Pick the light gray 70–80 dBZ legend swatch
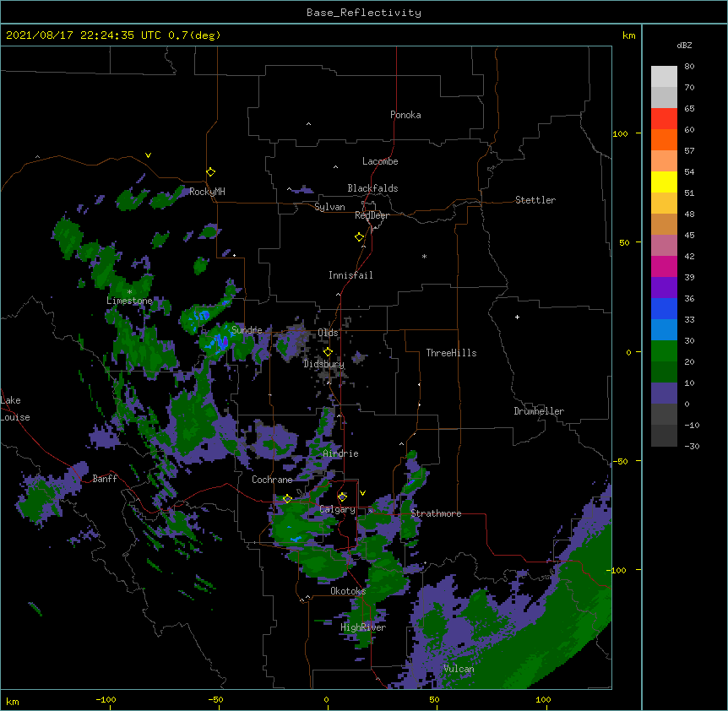Viewport: 728px width, 711px height. (x=664, y=77)
